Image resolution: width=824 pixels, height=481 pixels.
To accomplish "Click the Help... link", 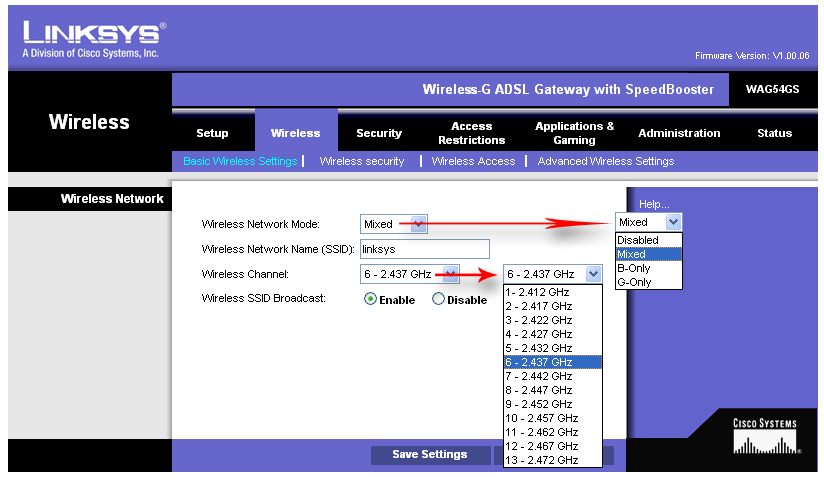I will click(654, 204).
